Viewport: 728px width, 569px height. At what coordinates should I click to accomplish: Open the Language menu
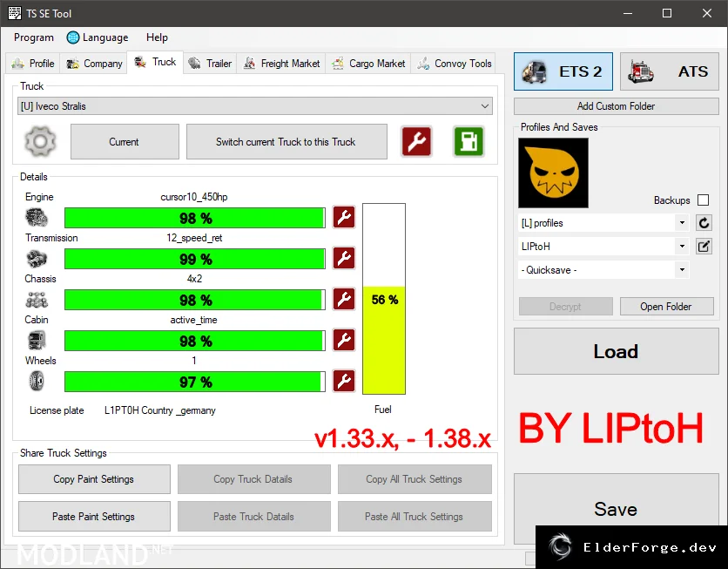[x=98, y=37]
